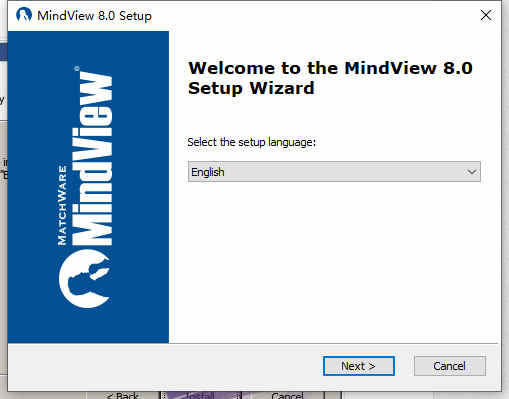Viewport: 509px width, 399px height.
Task: Click the blank white area below the language dropdown
Action: click(333, 260)
